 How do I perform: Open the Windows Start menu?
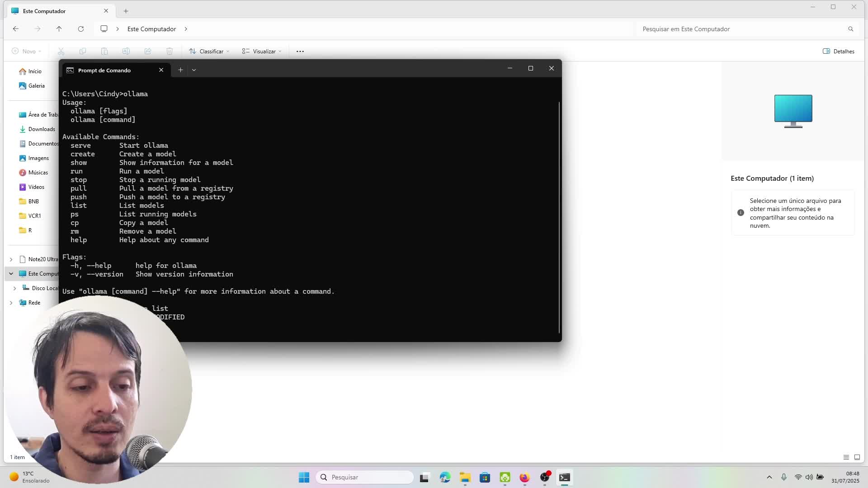[x=304, y=477]
